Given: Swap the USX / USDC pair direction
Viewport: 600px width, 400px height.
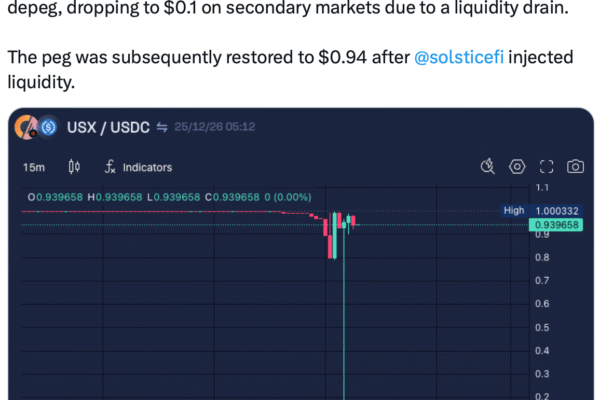Looking at the screenshot, I should (161, 128).
